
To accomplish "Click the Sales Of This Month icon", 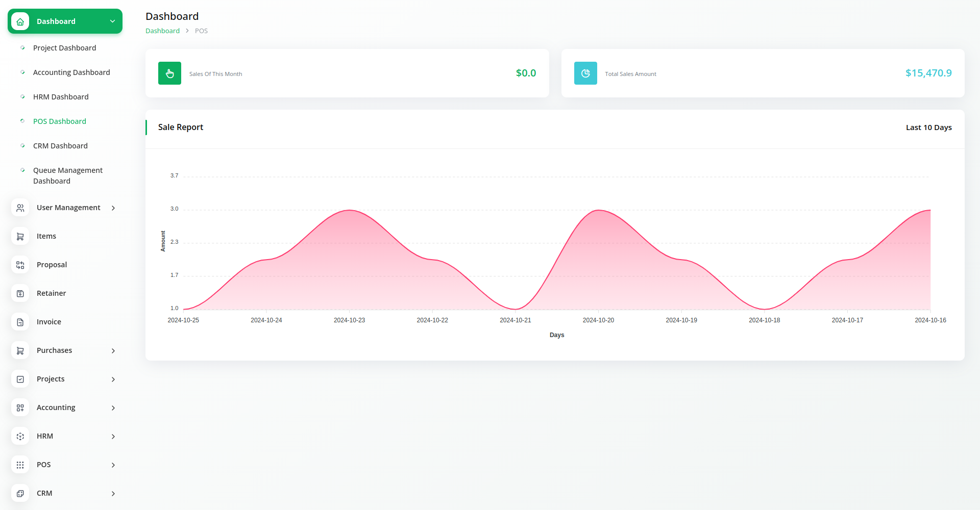I will 169,73.
